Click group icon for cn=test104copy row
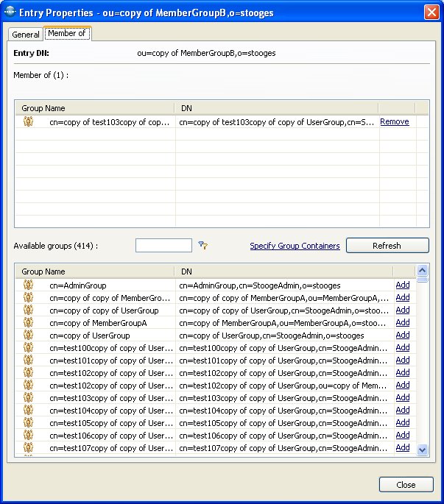 coord(28,410)
